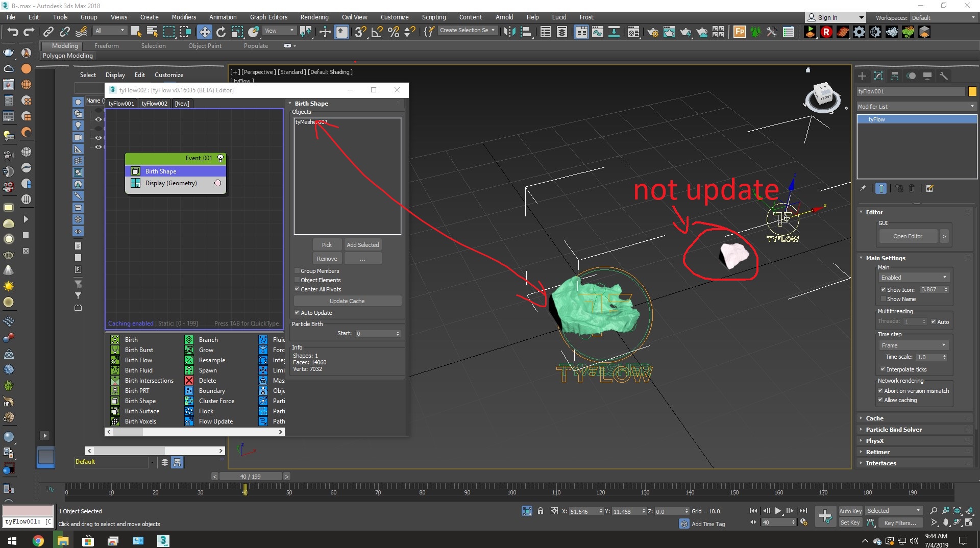
Task: Add the Delete operator icon
Action: (x=189, y=381)
